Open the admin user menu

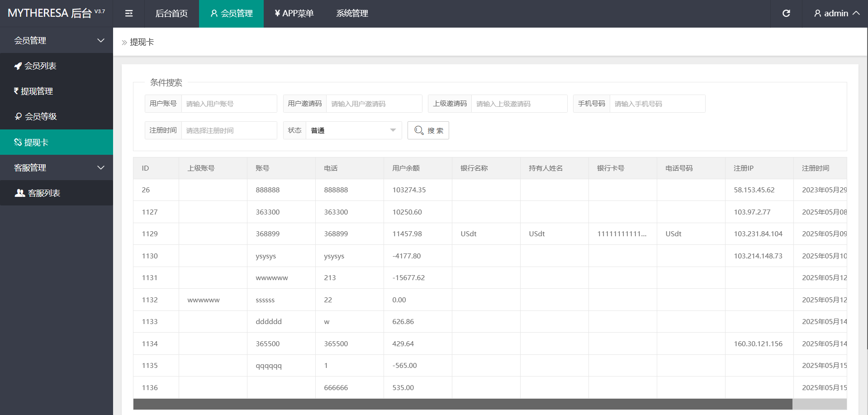click(x=836, y=14)
